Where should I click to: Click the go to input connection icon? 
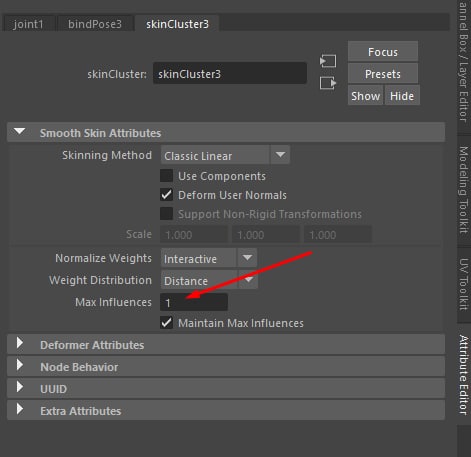[328, 61]
